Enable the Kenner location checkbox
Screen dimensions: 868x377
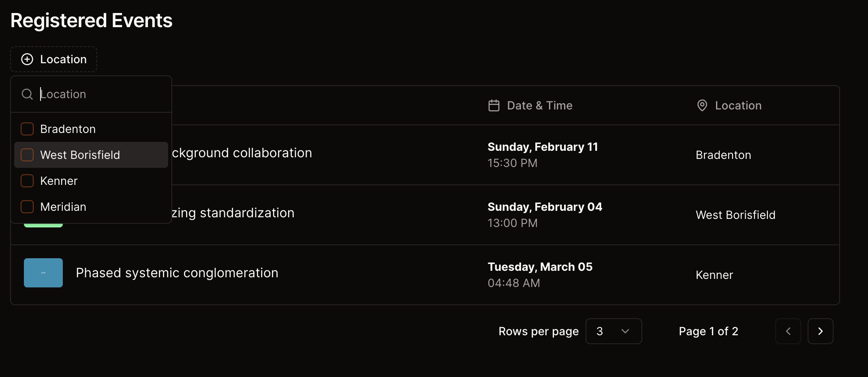[27, 181]
